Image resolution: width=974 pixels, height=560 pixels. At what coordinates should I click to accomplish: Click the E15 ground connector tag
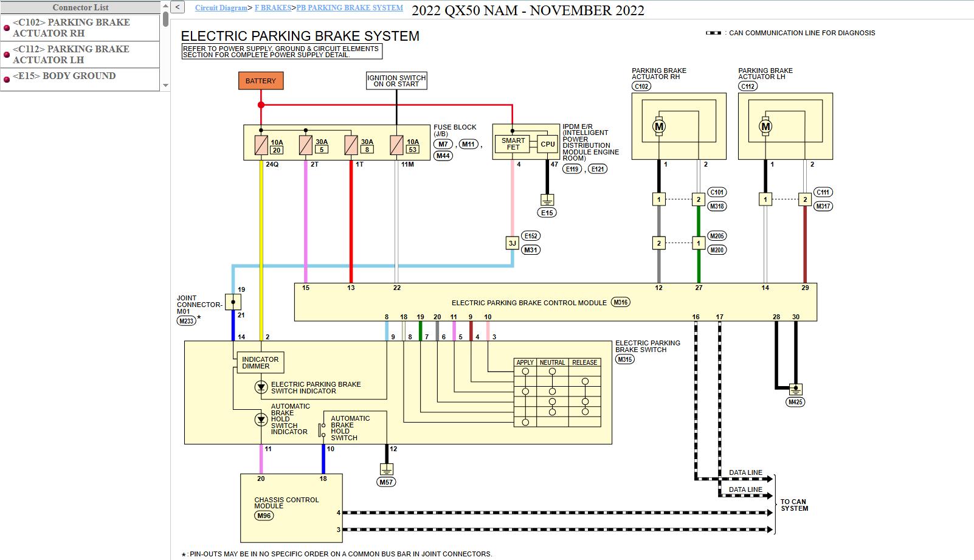pos(547,213)
